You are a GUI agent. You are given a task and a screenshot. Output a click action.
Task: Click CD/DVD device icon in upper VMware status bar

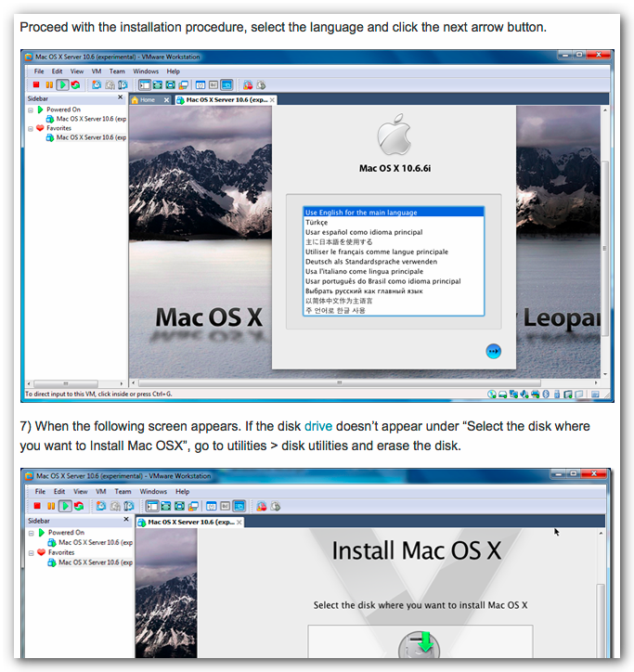pyautogui.click(x=492, y=394)
